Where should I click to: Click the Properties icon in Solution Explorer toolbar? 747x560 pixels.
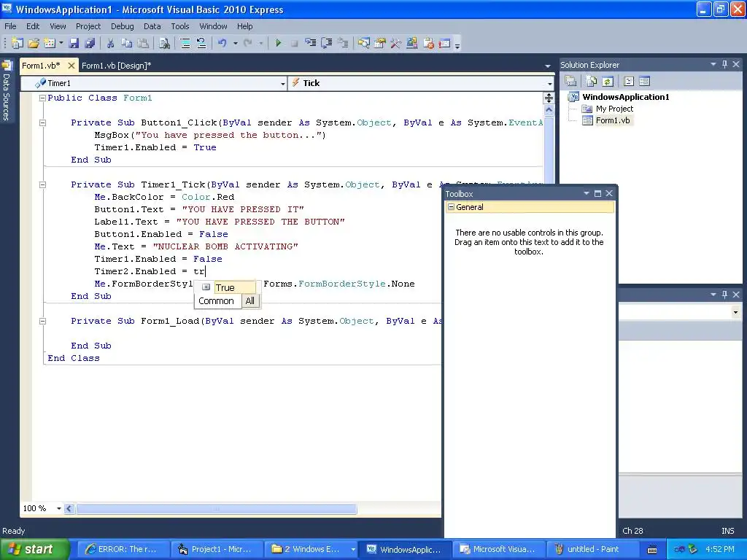coord(570,81)
